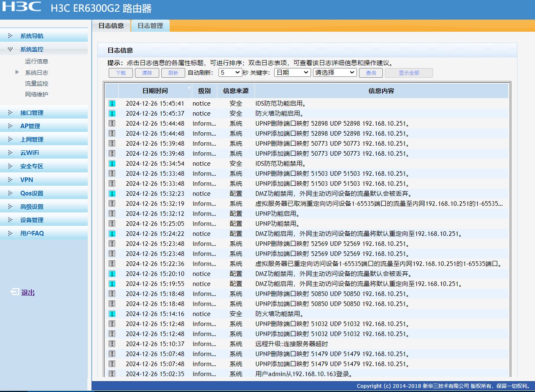The width and height of the screenshot is (535, 392).
Task: Click the notice icon on IDS防范功能禁用 row
Action: coord(112,164)
